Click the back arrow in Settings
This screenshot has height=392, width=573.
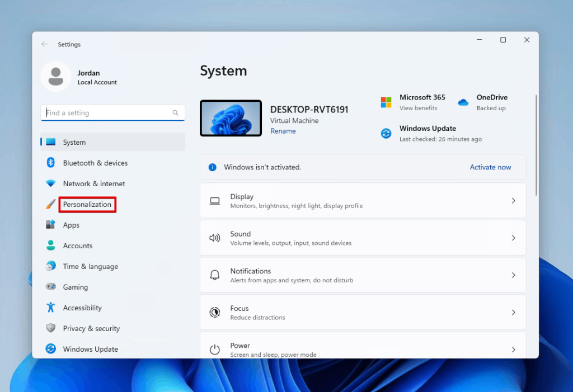pyautogui.click(x=44, y=44)
